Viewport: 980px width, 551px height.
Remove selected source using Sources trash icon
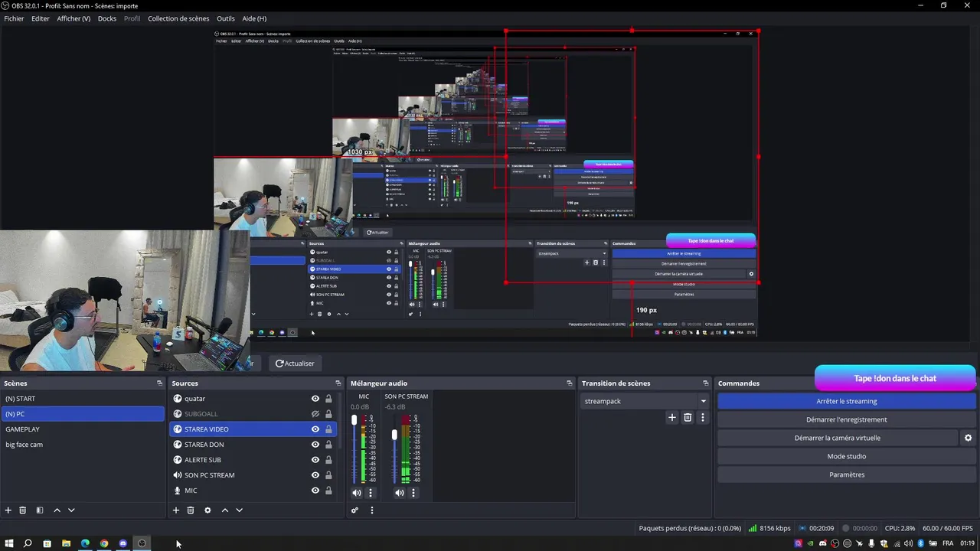click(191, 510)
